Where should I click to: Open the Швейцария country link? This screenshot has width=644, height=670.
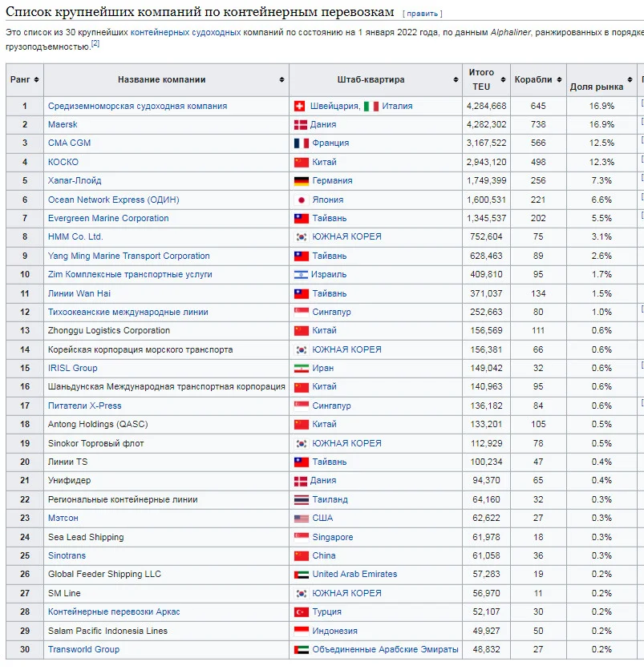pyautogui.click(x=334, y=106)
